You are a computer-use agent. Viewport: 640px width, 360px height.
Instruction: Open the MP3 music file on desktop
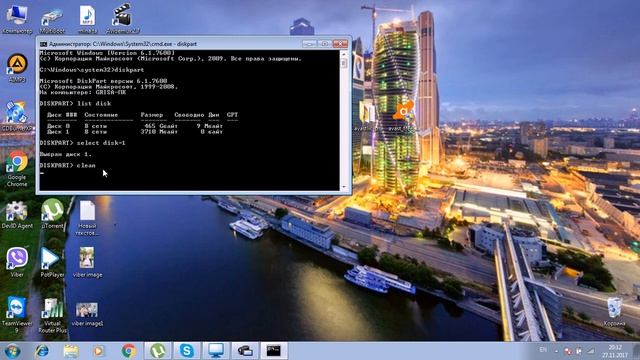[x=87, y=19]
